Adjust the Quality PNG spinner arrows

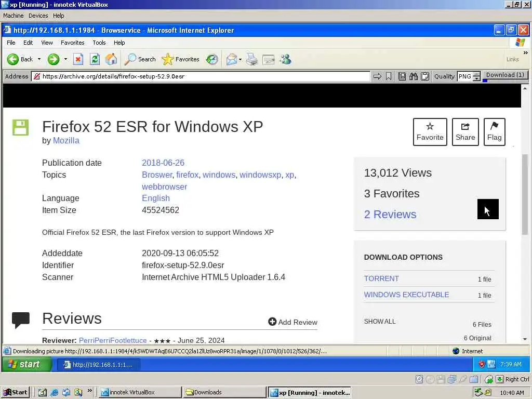coord(477,76)
